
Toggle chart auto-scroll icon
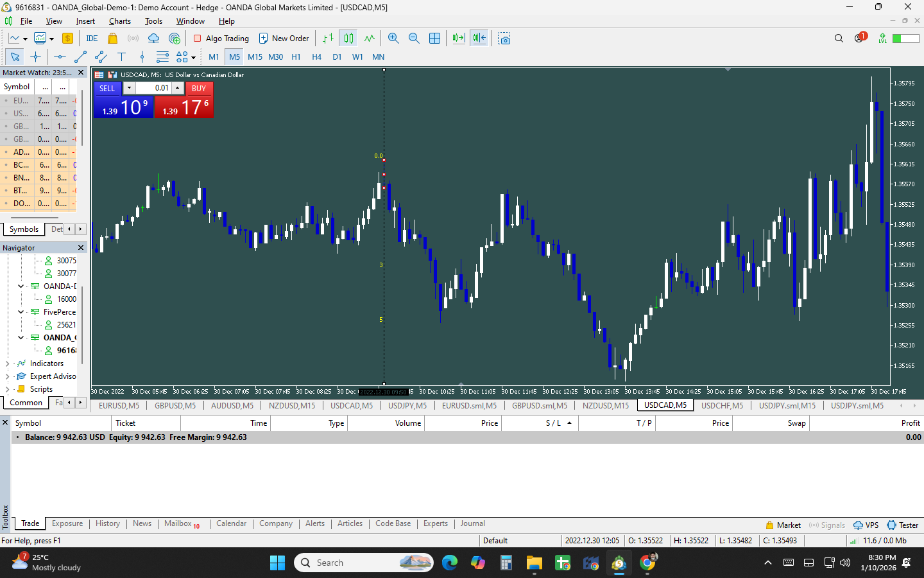point(459,39)
